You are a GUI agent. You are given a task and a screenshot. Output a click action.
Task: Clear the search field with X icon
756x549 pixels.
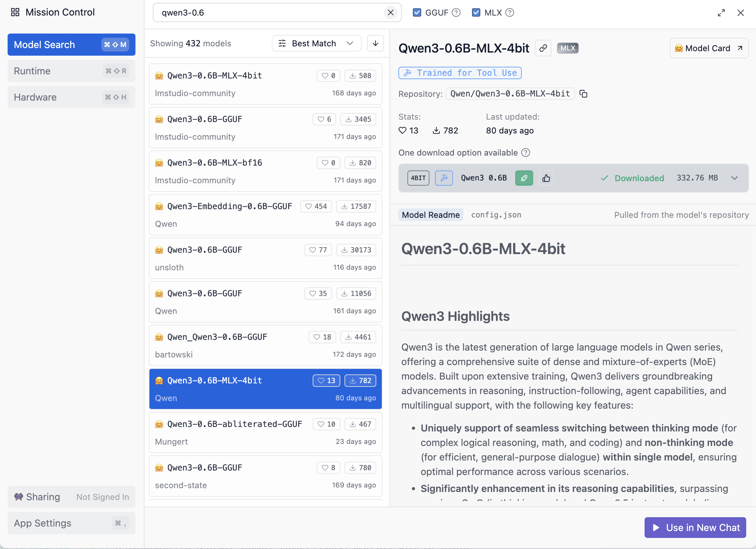pyautogui.click(x=390, y=12)
